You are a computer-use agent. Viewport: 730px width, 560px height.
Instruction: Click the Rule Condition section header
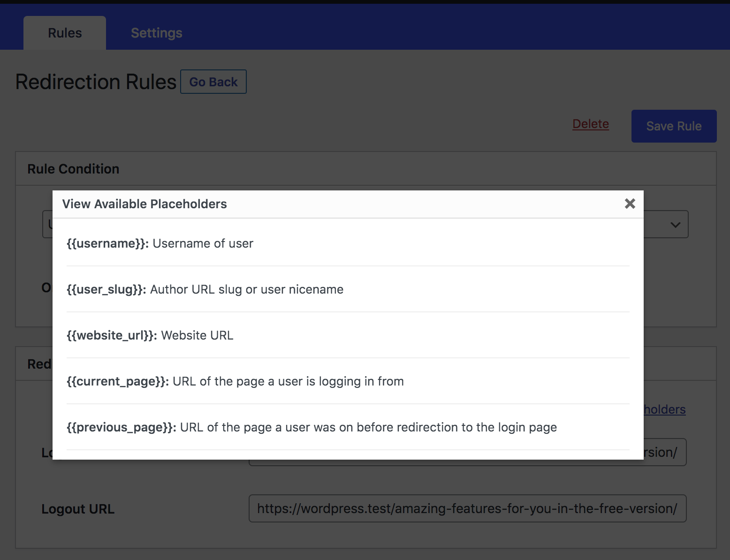pos(73,168)
